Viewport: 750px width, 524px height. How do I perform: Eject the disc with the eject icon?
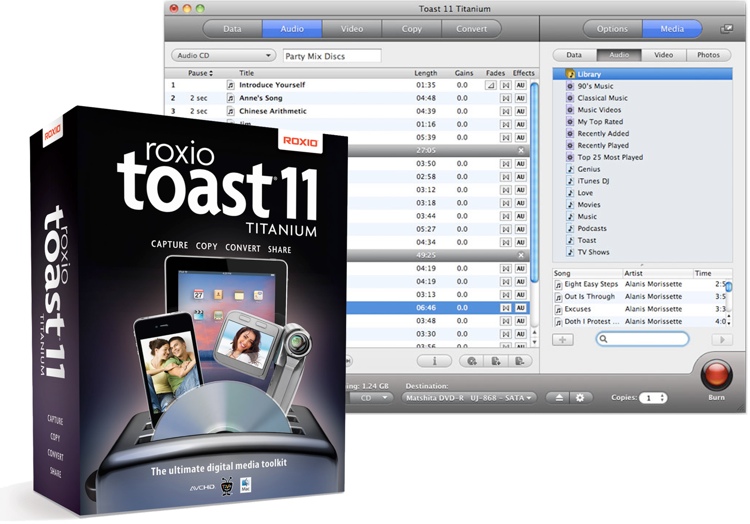tap(559, 398)
